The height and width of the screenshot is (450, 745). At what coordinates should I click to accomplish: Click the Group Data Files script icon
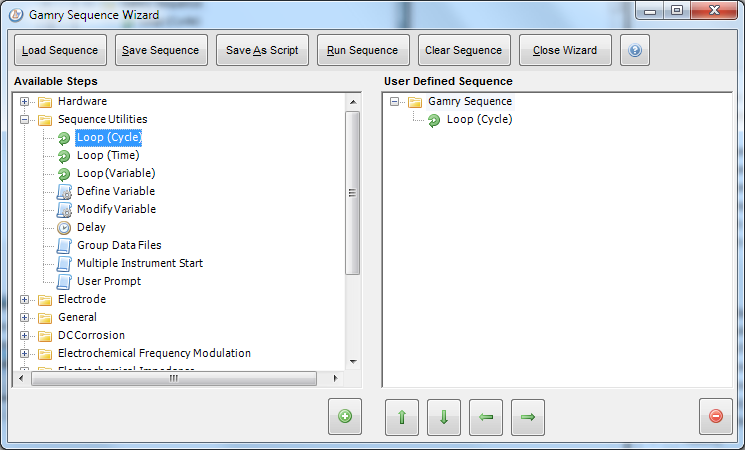point(64,246)
